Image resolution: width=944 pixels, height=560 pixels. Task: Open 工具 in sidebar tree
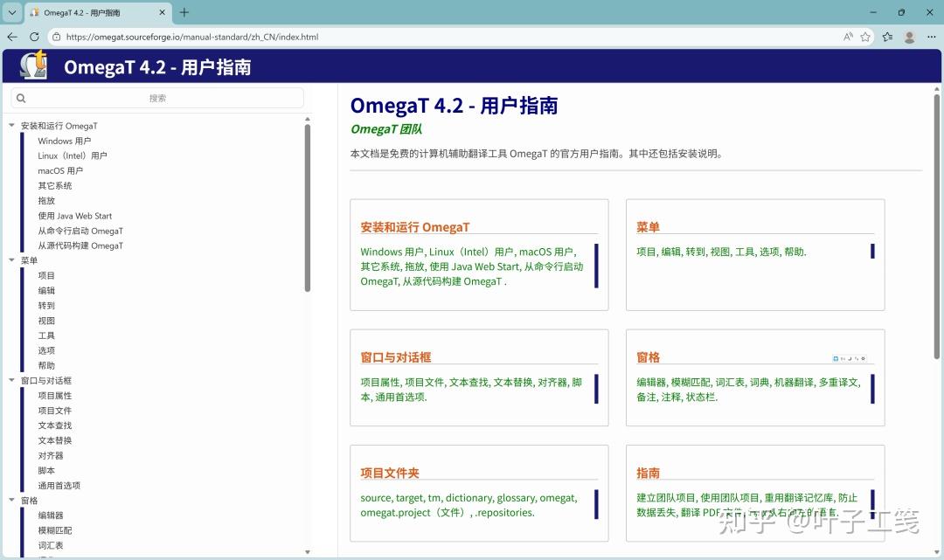click(x=46, y=335)
